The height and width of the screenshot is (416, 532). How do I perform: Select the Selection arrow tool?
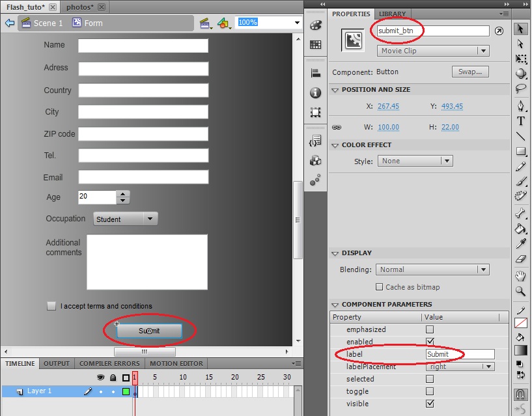tap(520, 29)
